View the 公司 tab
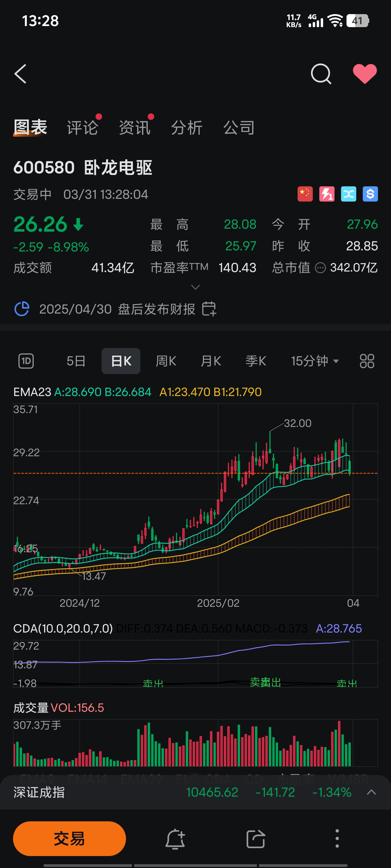The image size is (391, 868). click(x=239, y=128)
